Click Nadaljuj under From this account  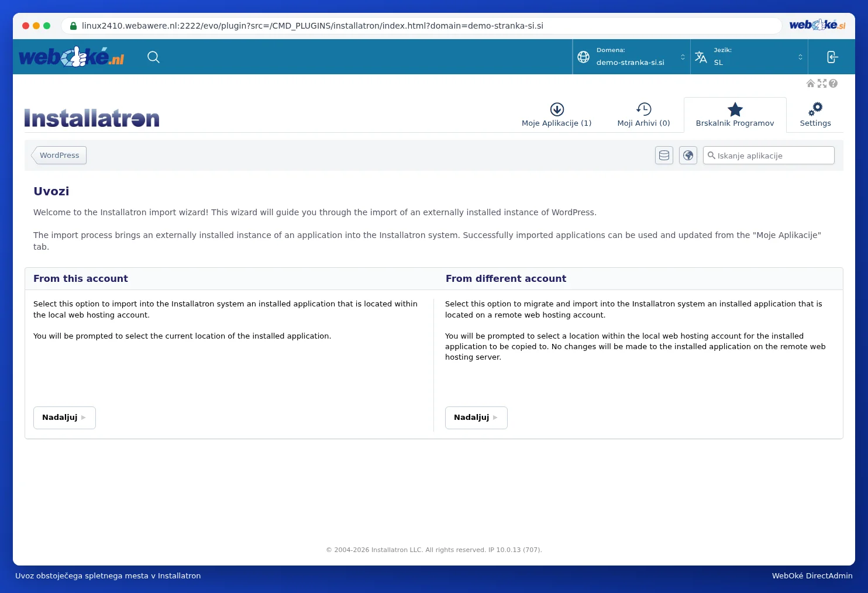click(64, 418)
